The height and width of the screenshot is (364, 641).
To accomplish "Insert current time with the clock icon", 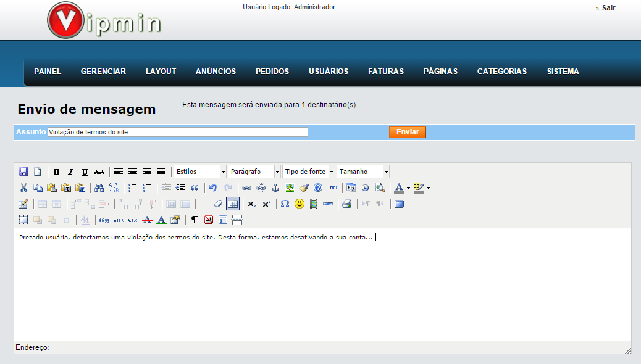I will coord(366,188).
